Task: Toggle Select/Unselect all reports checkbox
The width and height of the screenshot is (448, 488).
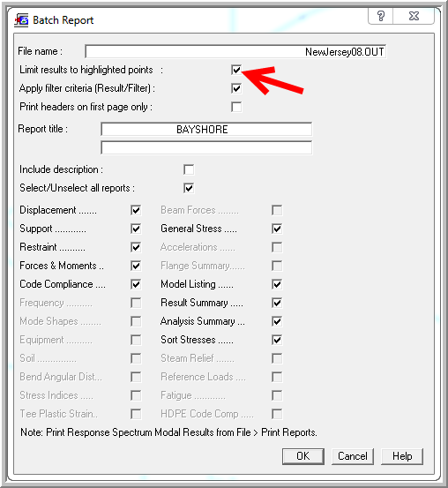Action: (189, 188)
